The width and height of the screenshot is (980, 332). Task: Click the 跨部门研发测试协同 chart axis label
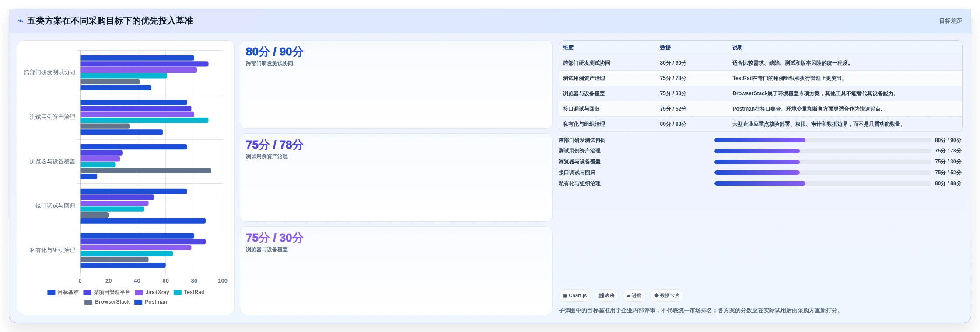pos(49,73)
